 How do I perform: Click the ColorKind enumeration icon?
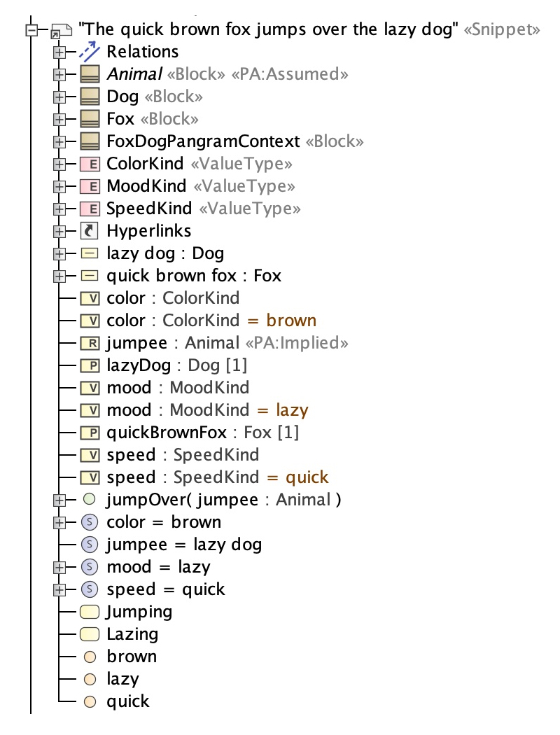tap(89, 164)
